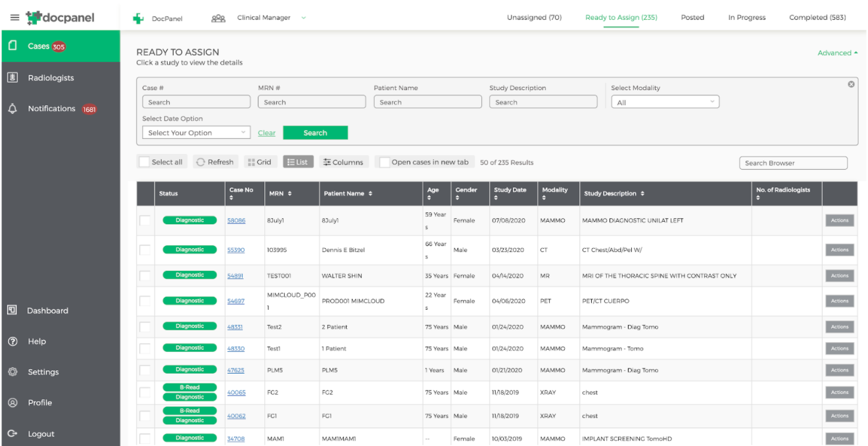
Task: Open the Select Modality dropdown
Action: tap(665, 101)
